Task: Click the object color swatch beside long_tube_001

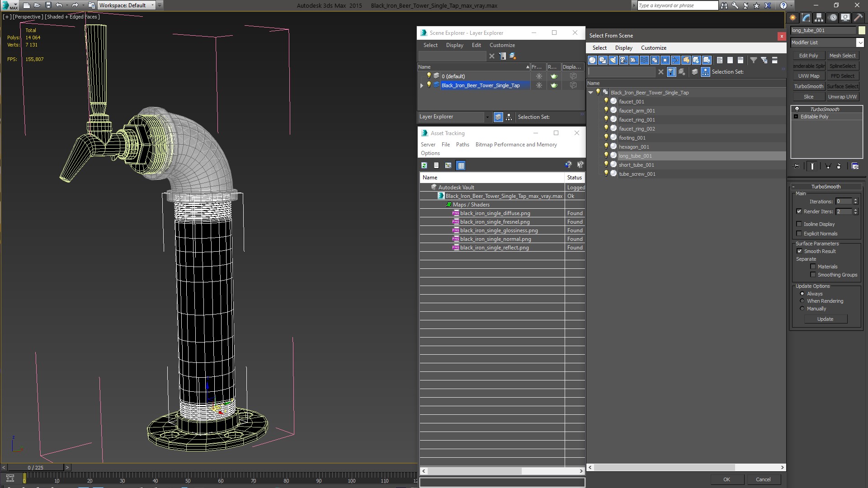Action: click(x=862, y=30)
